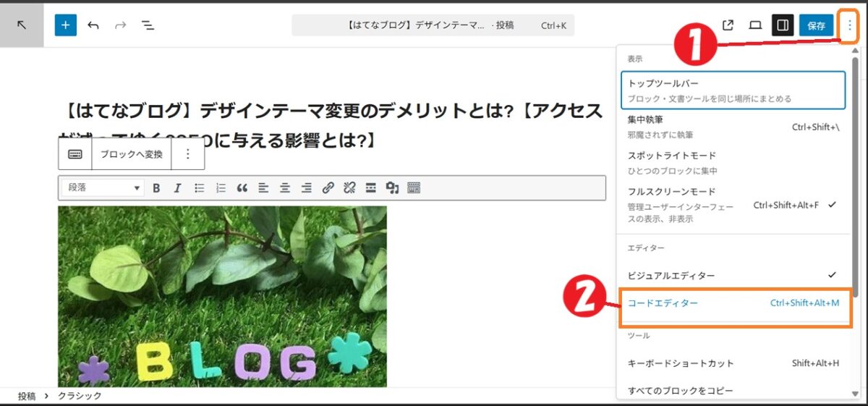Click クラシック in the breadcrumb bar
Viewport: 868px width, 406px height.
tap(80, 396)
